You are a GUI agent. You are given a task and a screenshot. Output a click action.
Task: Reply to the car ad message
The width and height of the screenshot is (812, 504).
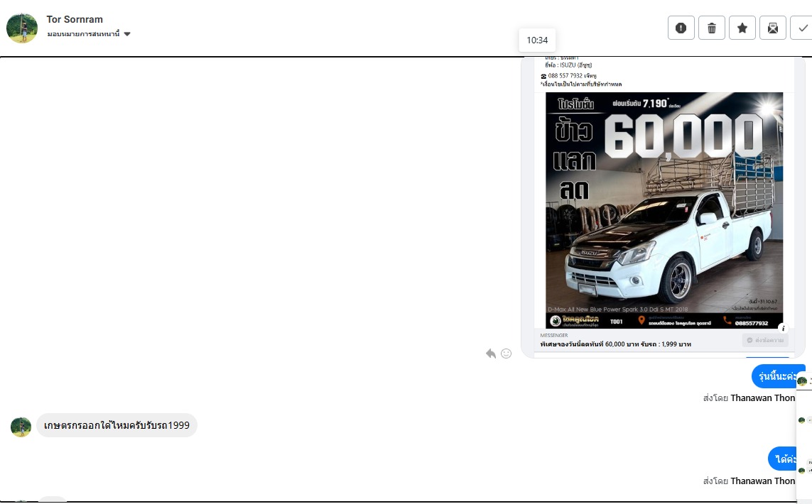(490, 353)
